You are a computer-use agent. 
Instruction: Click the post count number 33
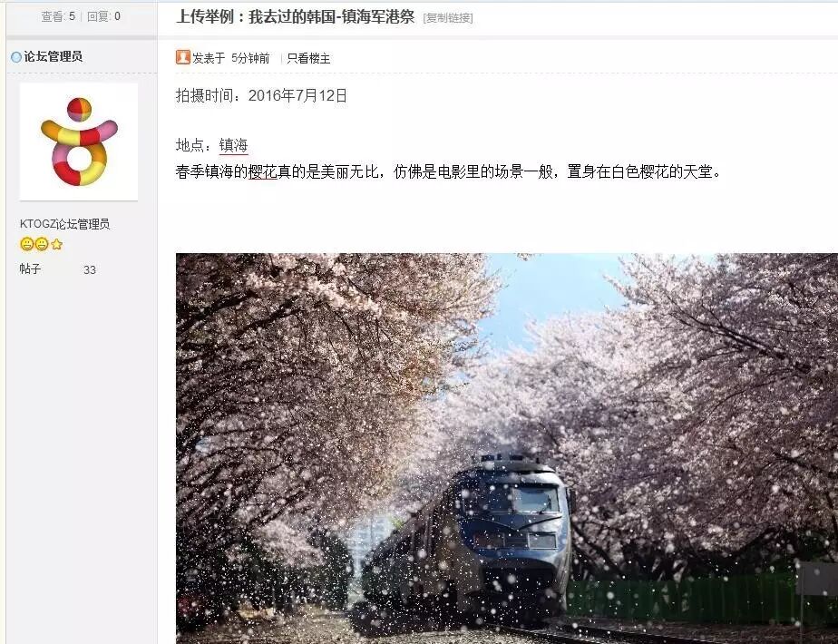pyautogui.click(x=90, y=270)
